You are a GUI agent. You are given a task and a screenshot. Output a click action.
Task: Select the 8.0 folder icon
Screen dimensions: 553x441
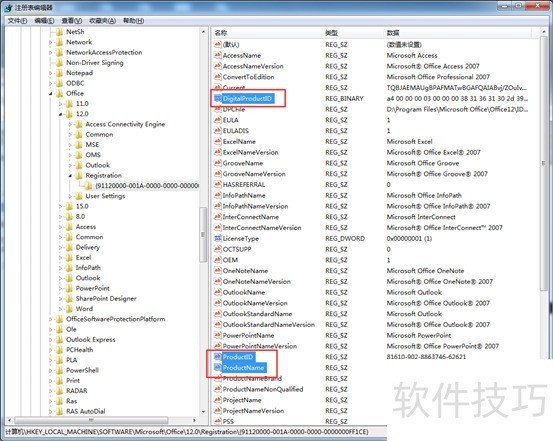click(69, 217)
